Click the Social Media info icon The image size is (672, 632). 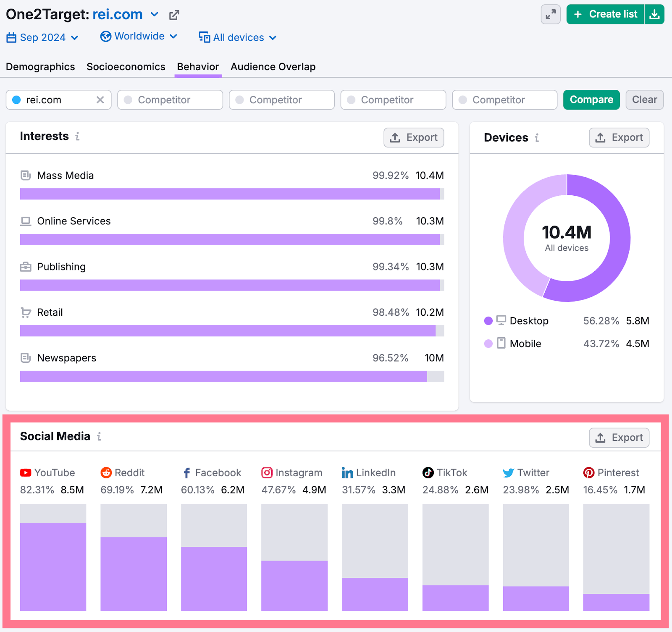99,436
